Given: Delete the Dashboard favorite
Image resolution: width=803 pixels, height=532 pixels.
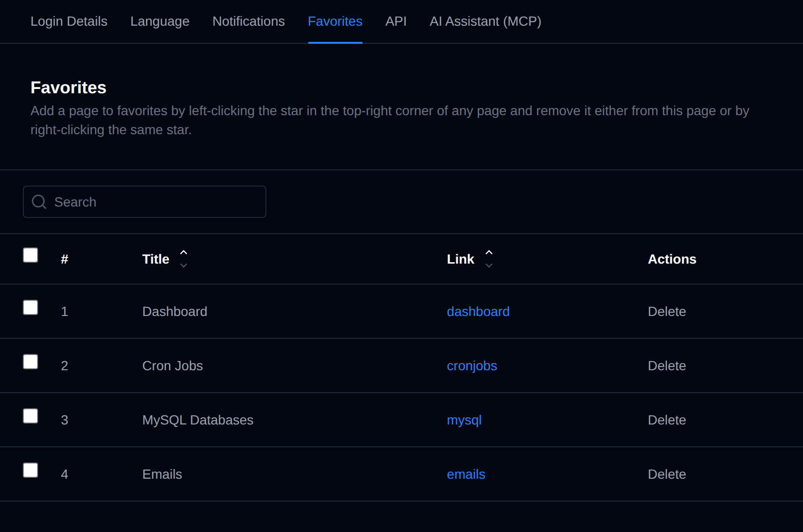Looking at the screenshot, I should point(667,312).
